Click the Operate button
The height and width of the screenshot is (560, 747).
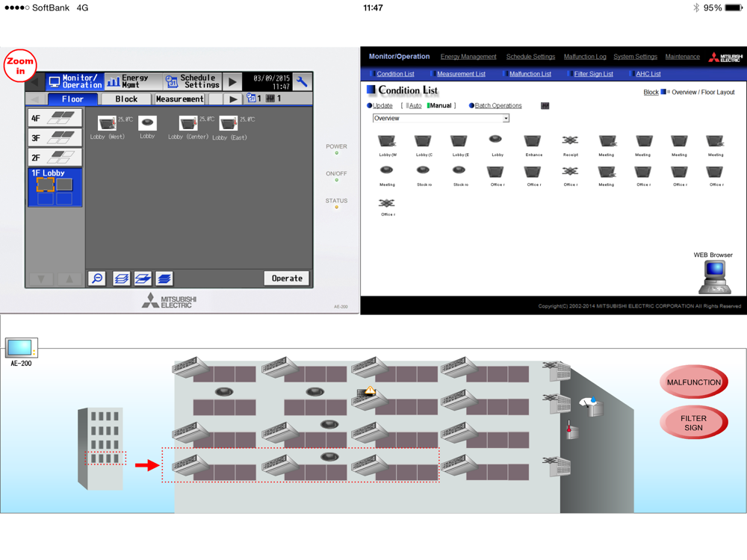click(x=287, y=278)
